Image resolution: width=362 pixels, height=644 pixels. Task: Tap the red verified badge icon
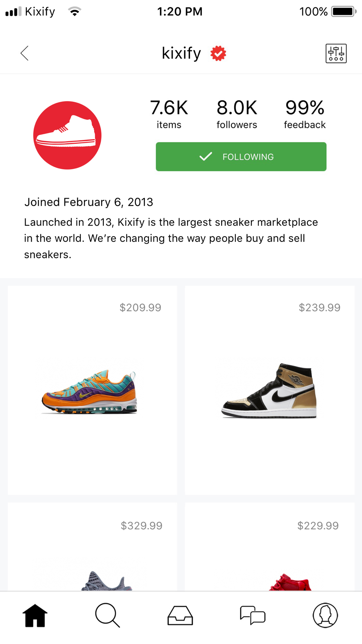[x=218, y=54]
